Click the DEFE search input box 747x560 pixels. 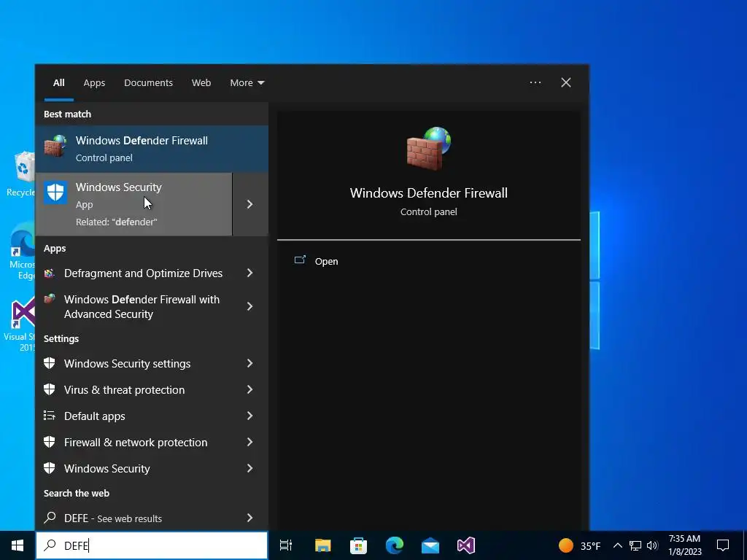click(152, 545)
